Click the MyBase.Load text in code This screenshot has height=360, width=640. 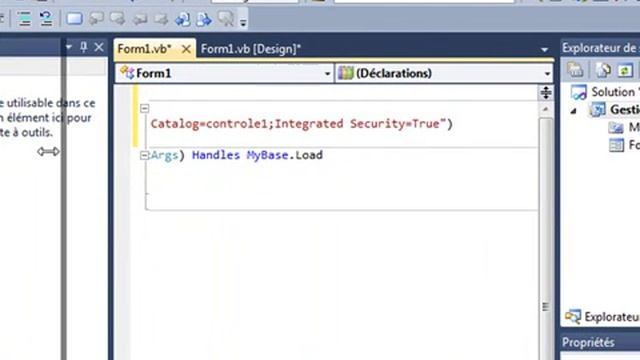point(284,155)
